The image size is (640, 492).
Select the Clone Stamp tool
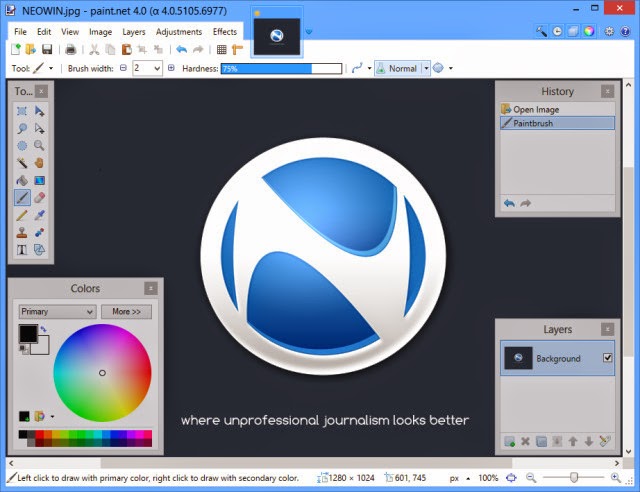(22, 232)
